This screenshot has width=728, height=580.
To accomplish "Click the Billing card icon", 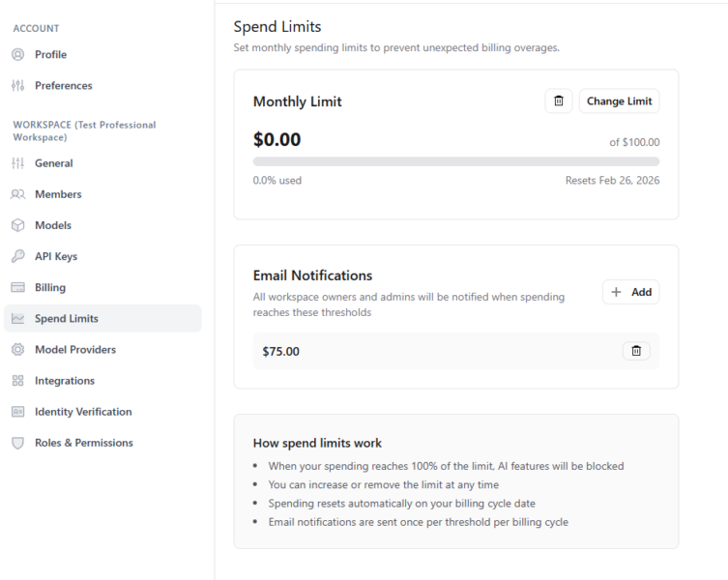I will [x=17, y=287].
